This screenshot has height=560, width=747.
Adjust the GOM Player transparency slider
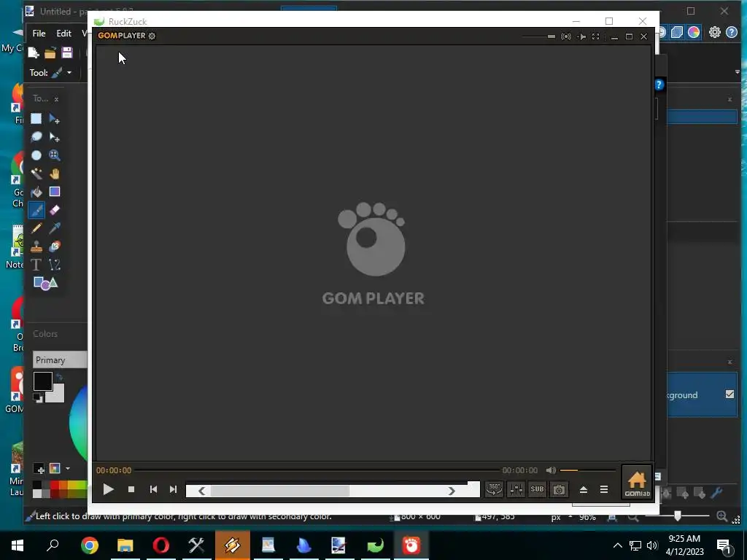point(538,36)
